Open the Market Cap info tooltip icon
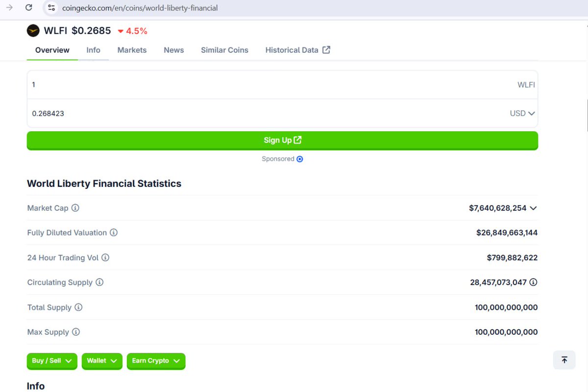This screenshot has height=392, width=588. (x=75, y=208)
